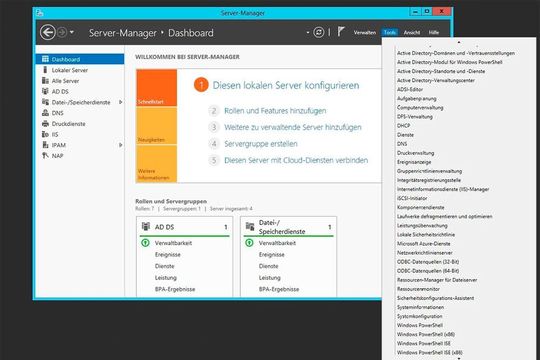Choose Druckverwaltung from Tools menu
Viewport: 540px width, 360px height.
point(415,153)
